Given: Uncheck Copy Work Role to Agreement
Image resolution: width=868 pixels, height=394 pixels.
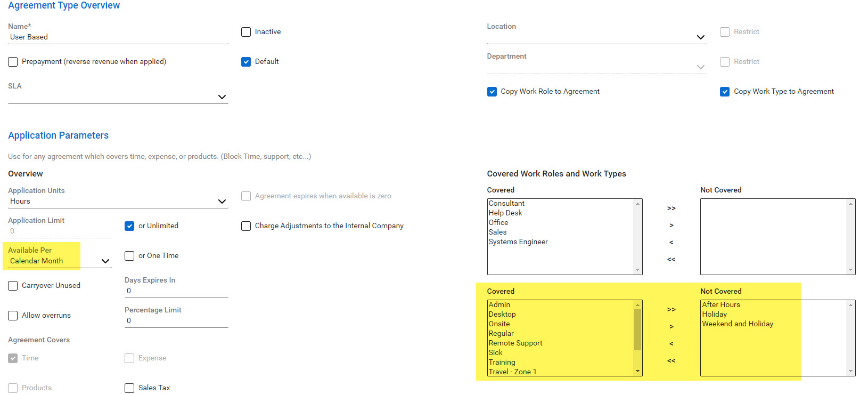Looking at the screenshot, I should click(x=492, y=92).
